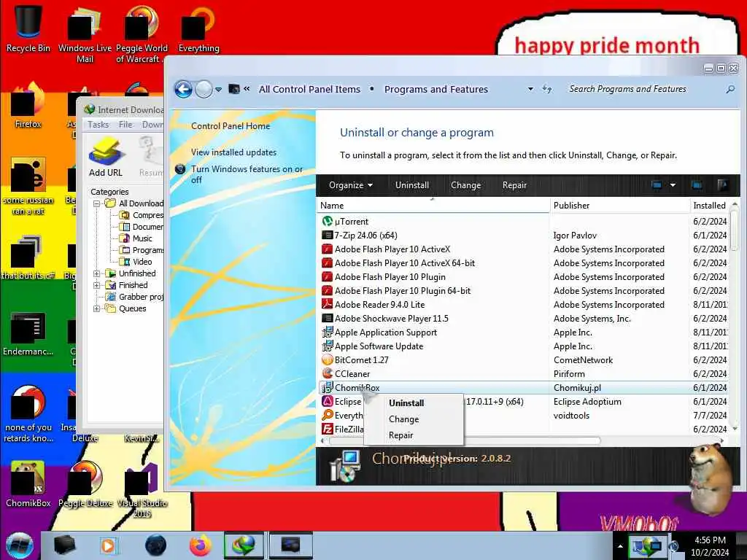Click the change view icon in toolbar
The height and width of the screenshot is (560, 747).
point(657,185)
